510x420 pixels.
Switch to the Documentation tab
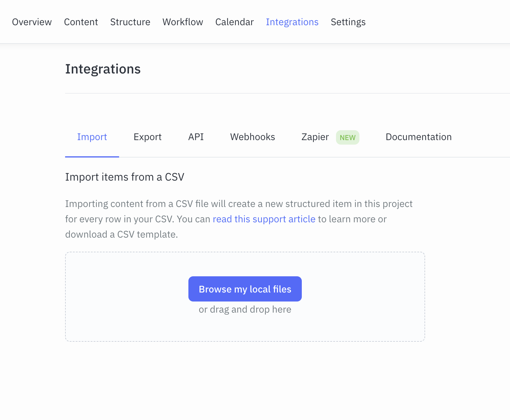point(418,137)
